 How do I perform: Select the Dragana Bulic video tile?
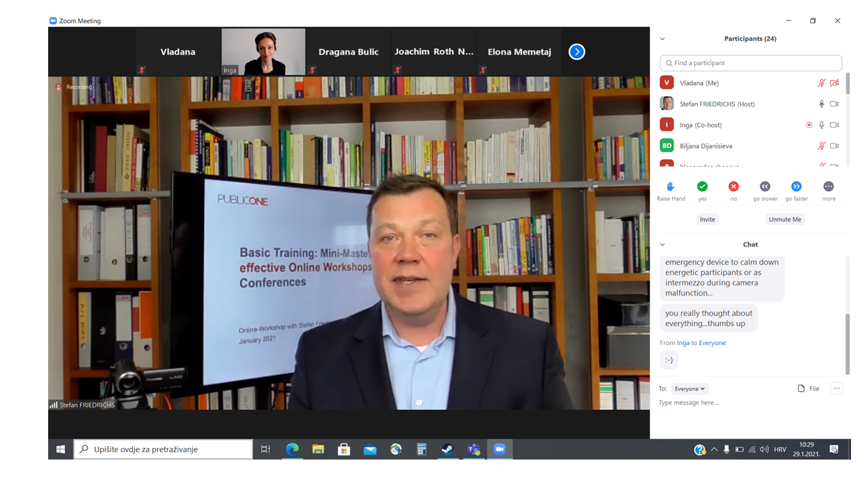tap(349, 52)
